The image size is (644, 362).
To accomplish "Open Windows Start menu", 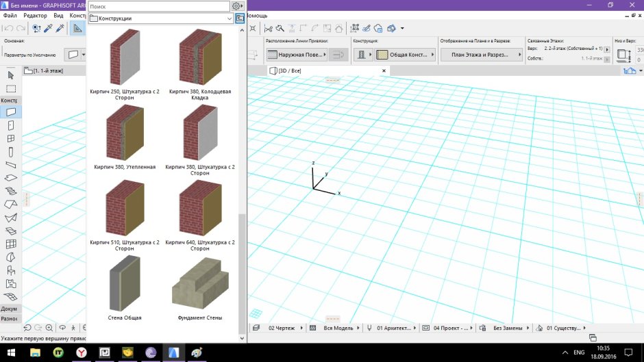I will [x=11, y=352].
